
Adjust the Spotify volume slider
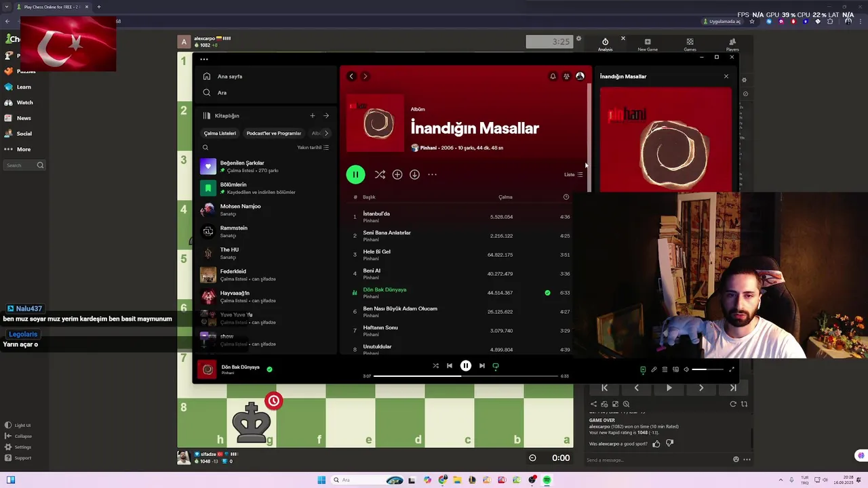[x=708, y=370]
